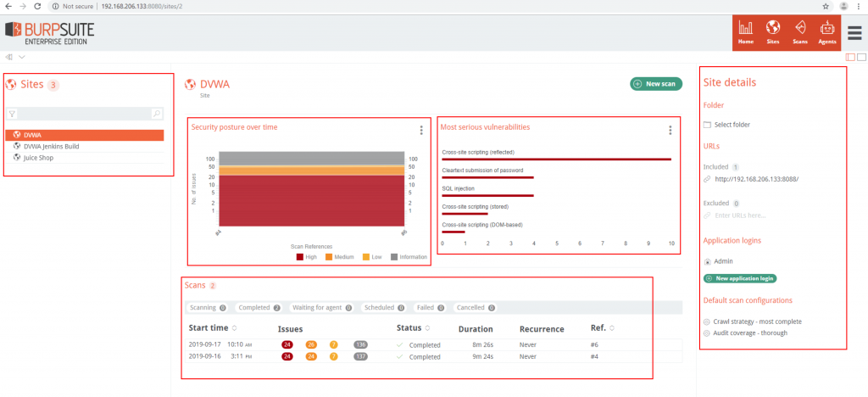Switch to split panel layout view
This screenshot has width=868, height=397.
click(x=850, y=57)
